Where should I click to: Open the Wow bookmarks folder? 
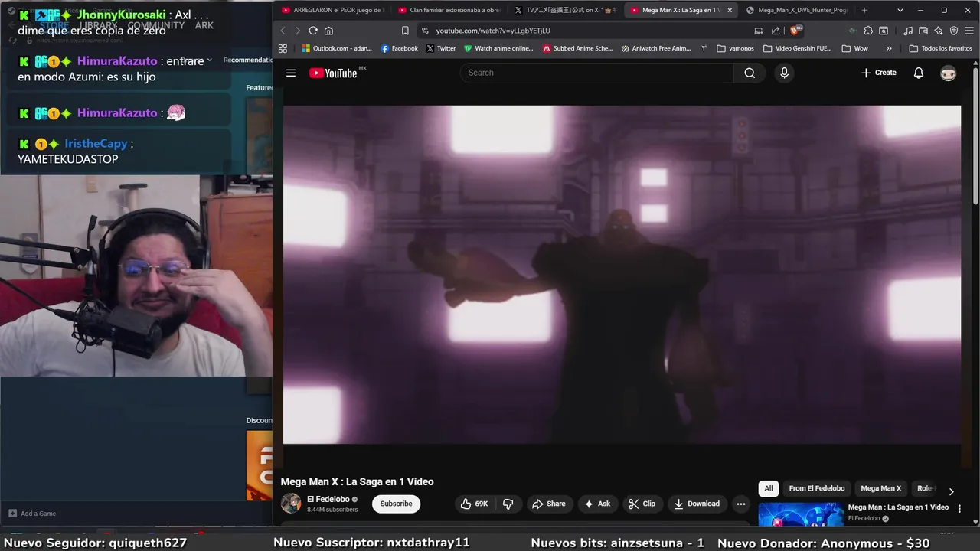[x=855, y=48]
